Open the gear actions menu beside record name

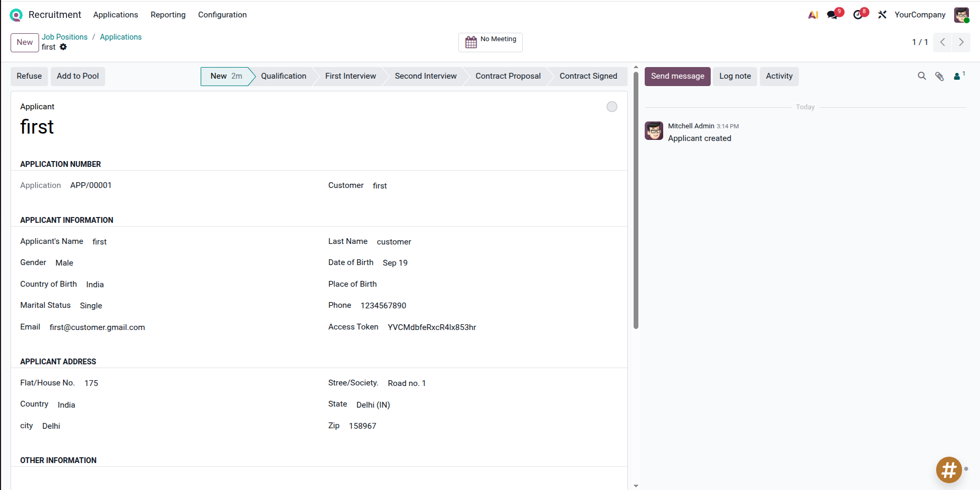(x=63, y=47)
